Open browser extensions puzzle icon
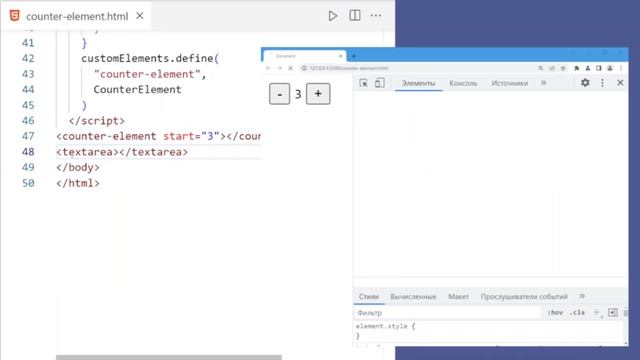 577,68
